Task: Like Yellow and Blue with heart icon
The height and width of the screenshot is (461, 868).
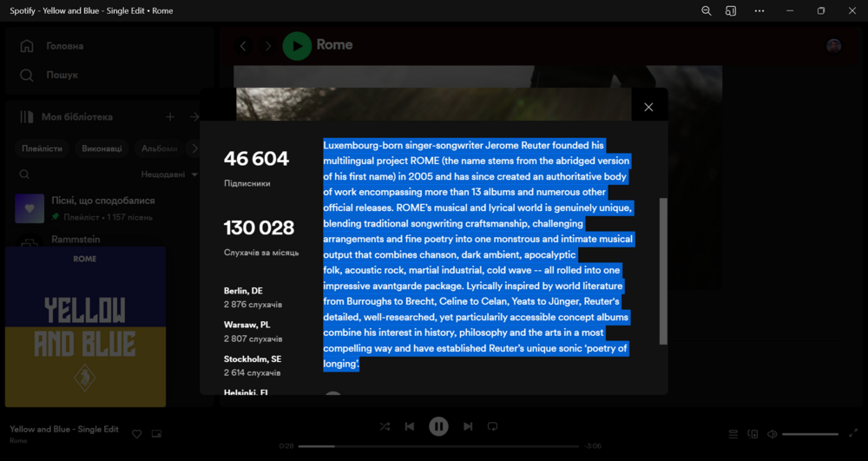Action: [137, 434]
